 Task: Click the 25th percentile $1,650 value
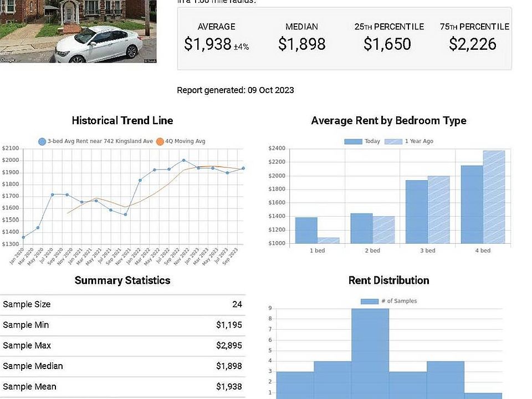pos(387,44)
